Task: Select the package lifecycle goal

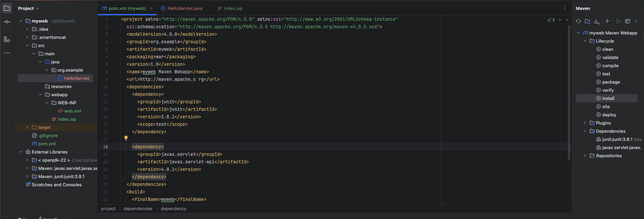Action: [611, 82]
